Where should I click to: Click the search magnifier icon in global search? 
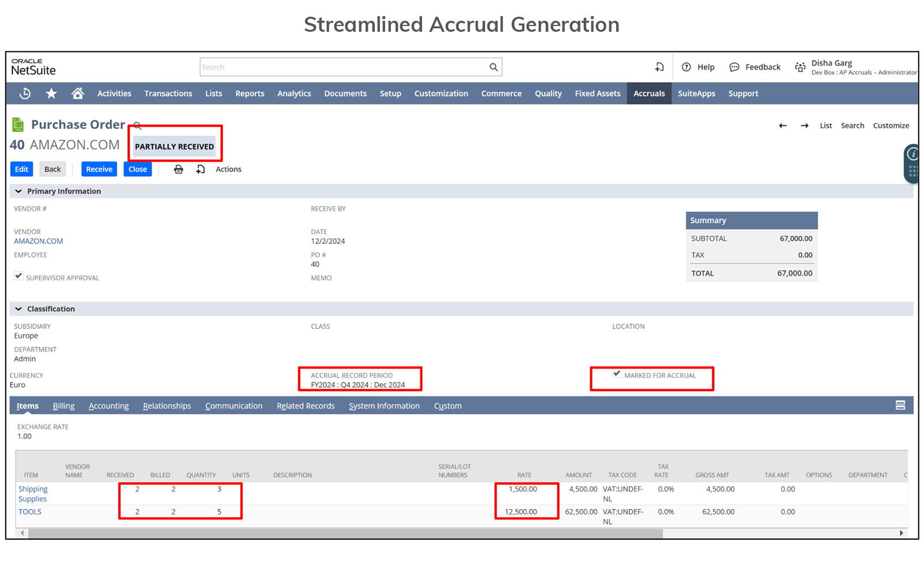coord(493,67)
